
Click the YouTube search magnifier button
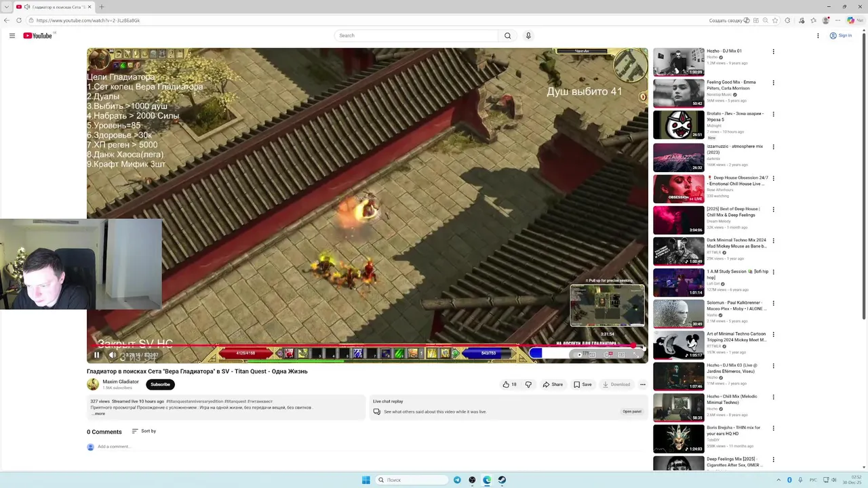507,35
